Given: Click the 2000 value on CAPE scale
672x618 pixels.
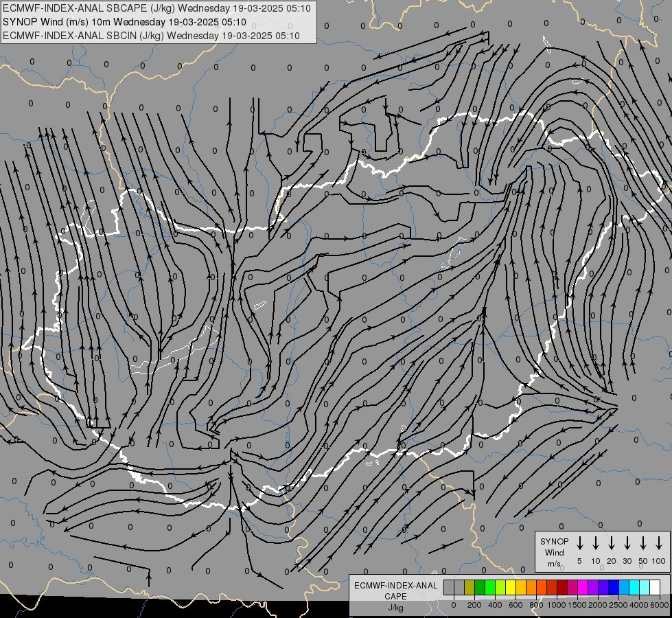Looking at the screenshot, I should pos(598,605).
